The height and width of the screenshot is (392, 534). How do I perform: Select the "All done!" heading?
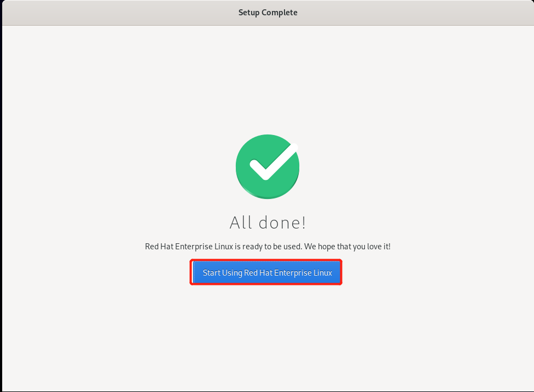pyautogui.click(x=268, y=223)
